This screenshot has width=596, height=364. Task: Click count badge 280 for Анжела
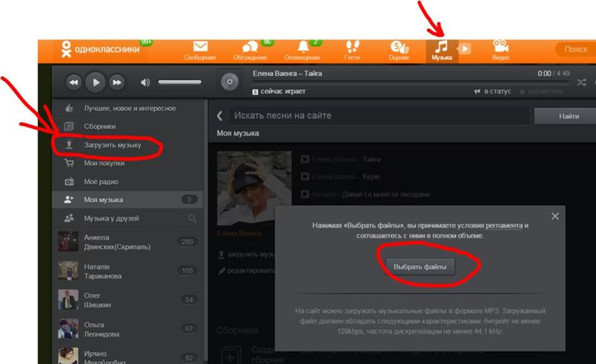(188, 242)
